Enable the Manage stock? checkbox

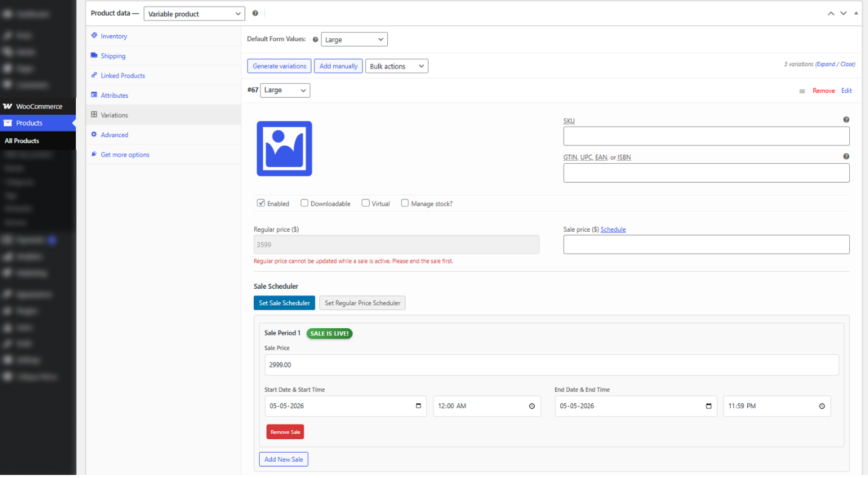(405, 203)
